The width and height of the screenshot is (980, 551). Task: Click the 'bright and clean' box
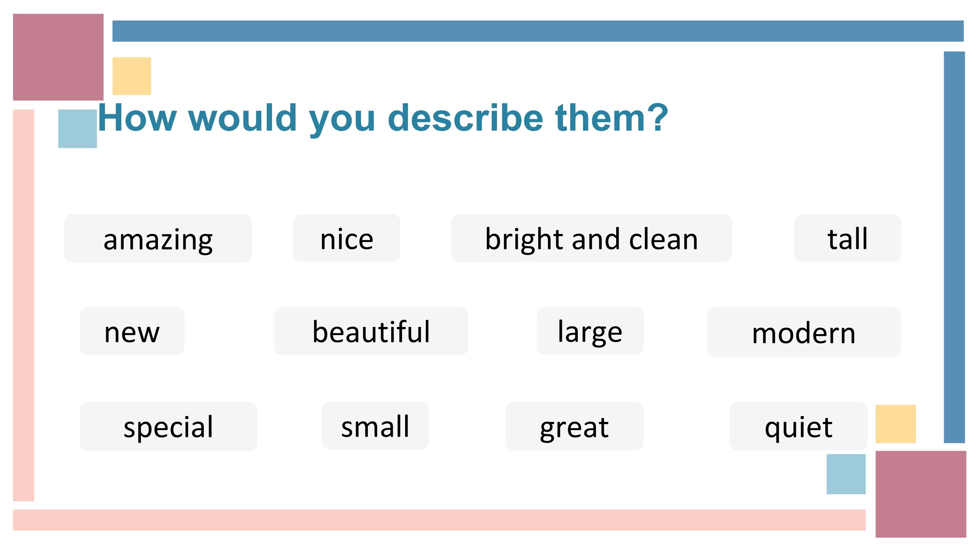(x=591, y=238)
